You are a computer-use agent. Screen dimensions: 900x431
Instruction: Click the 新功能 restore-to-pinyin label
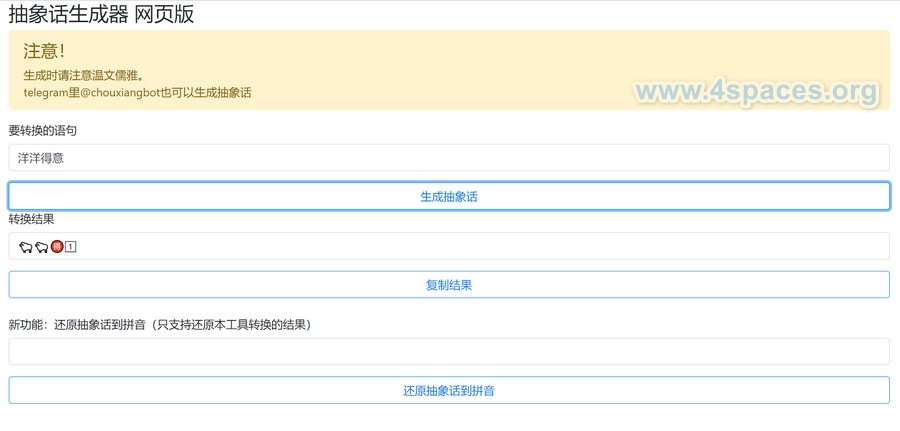click(160, 325)
